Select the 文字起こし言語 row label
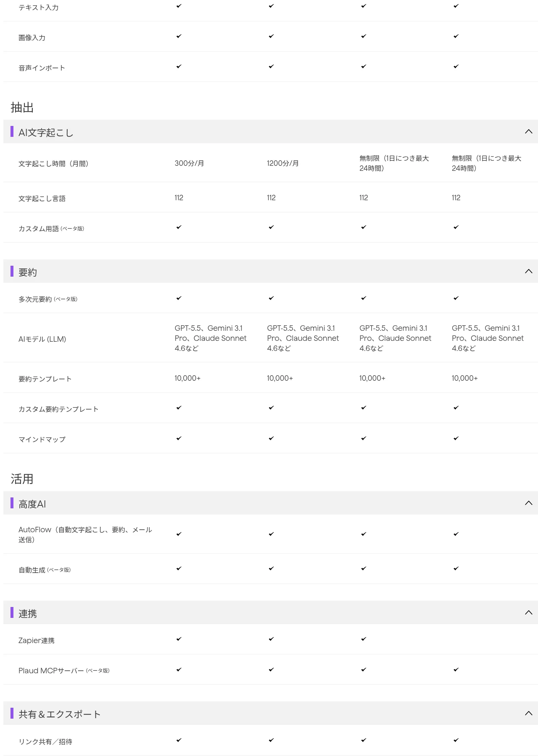 click(42, 199)
